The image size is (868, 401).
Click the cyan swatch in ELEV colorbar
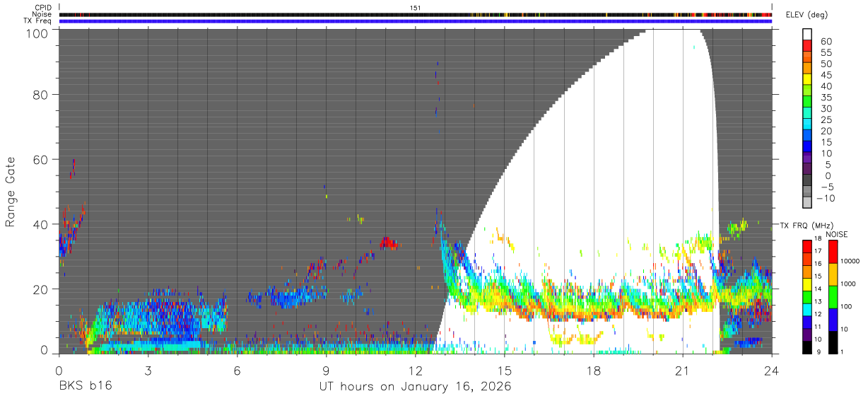point(807,124)
